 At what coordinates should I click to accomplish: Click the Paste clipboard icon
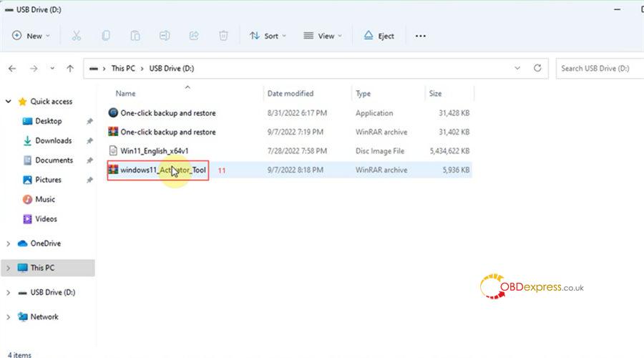[135, 36]
